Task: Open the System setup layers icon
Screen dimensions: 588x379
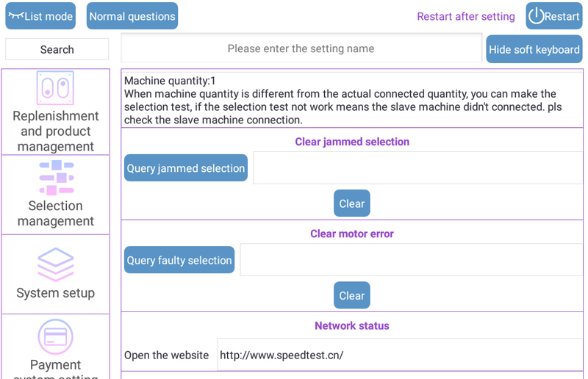Action: [x=56, y=264]
